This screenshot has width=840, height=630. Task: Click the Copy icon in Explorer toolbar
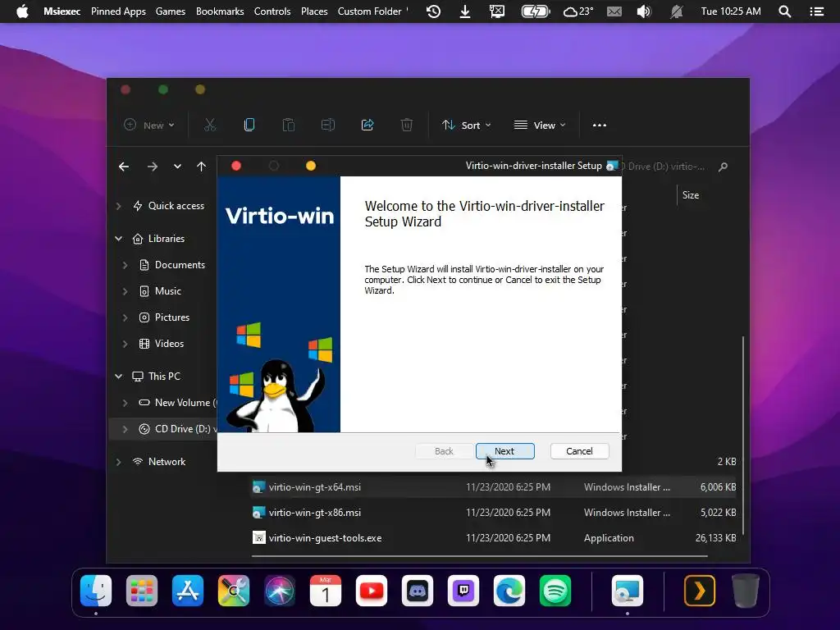click(249, 125)
